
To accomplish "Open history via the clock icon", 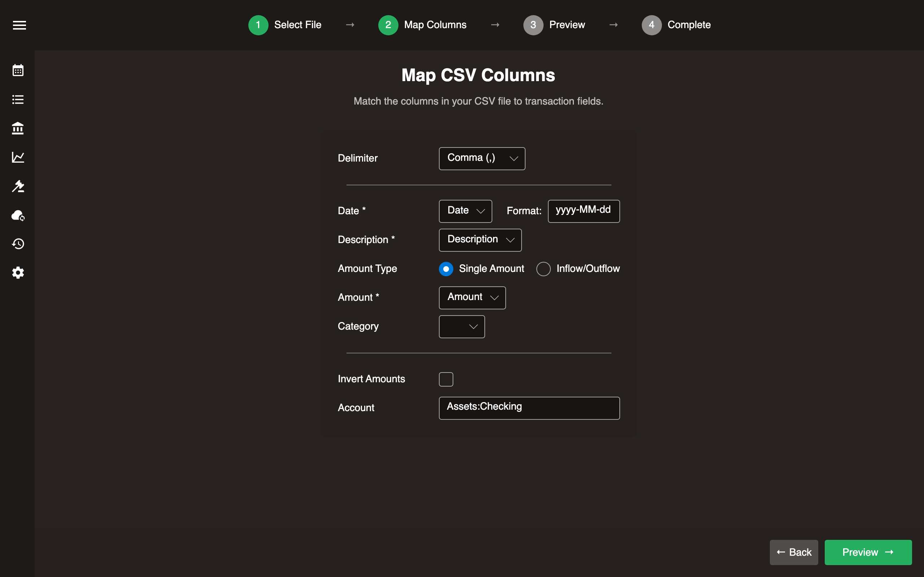I will (x=18, y=244).
